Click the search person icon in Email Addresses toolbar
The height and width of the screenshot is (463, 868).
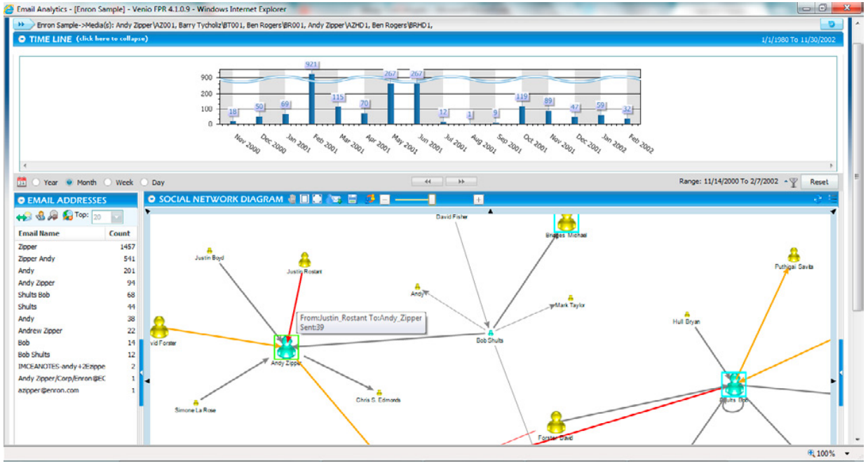53,216
